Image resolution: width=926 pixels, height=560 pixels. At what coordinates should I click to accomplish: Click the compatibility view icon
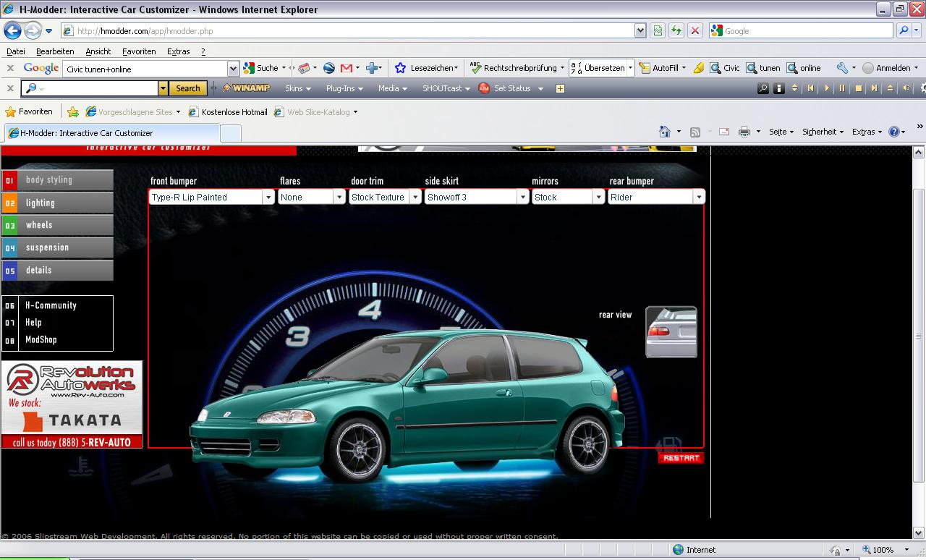(x=658, y=30)
